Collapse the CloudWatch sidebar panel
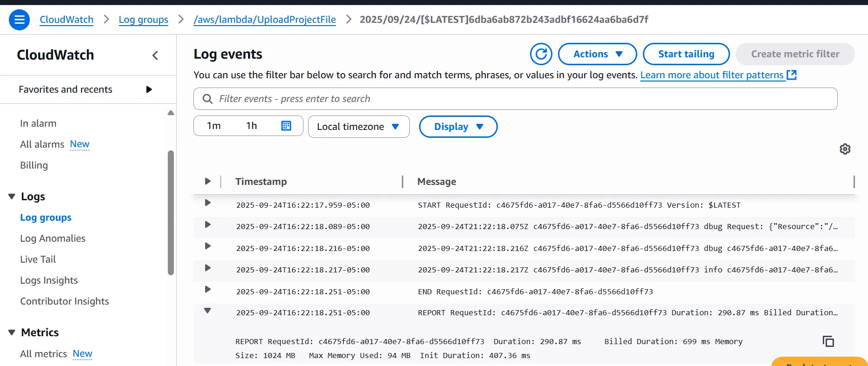 click(x=155, y=55)
